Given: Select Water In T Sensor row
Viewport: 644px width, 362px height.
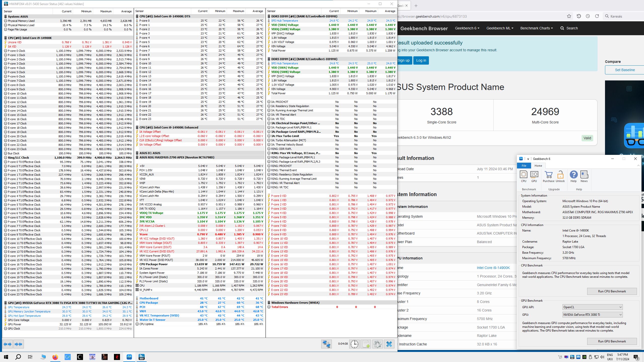Looking at the screenshot, I should click(x=200, y=320).
